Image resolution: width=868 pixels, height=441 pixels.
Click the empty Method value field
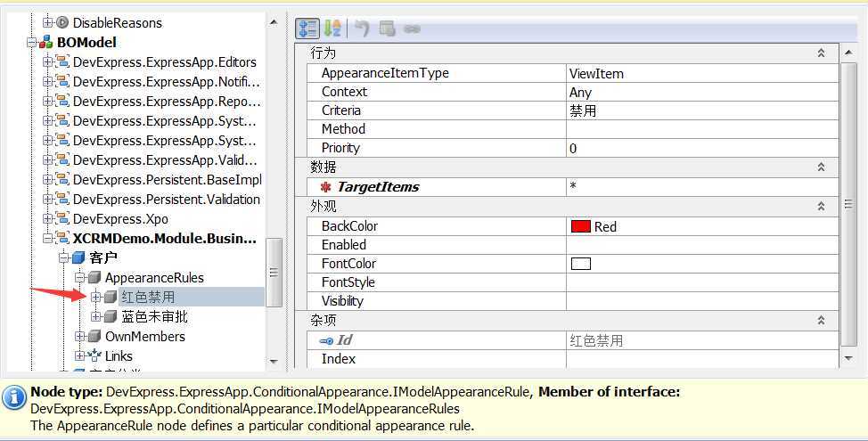[702, 129]
